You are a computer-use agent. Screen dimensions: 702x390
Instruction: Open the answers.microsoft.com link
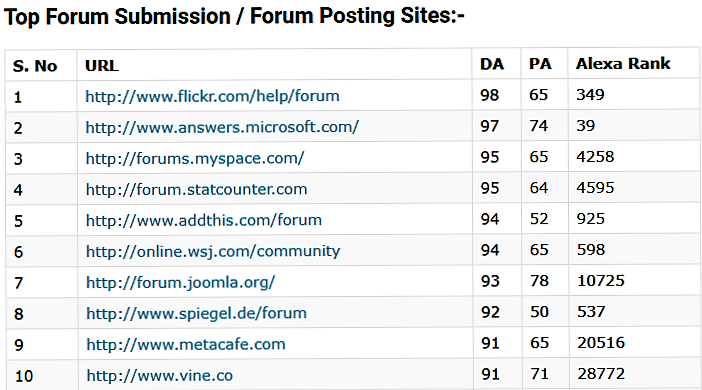coord(222,127)
